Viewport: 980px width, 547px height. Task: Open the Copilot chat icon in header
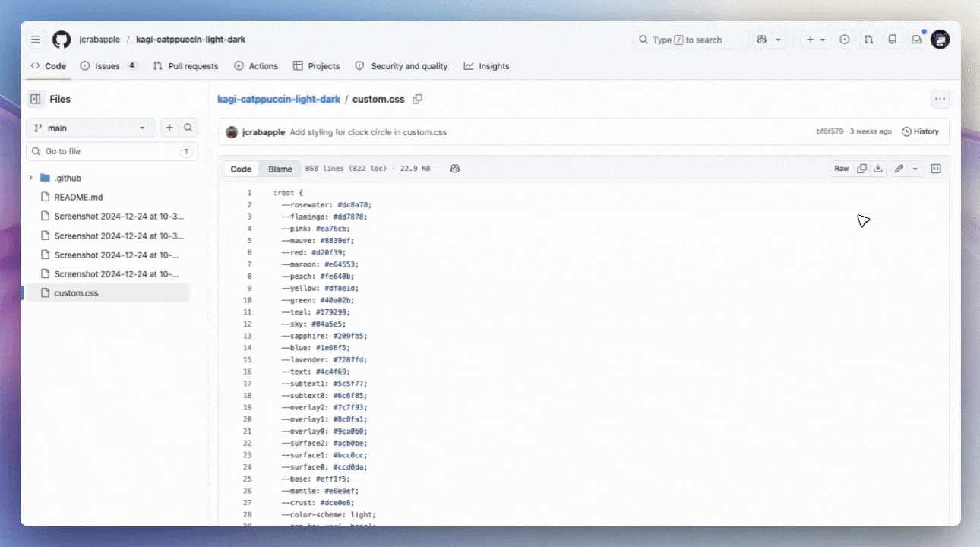[762, 40]
